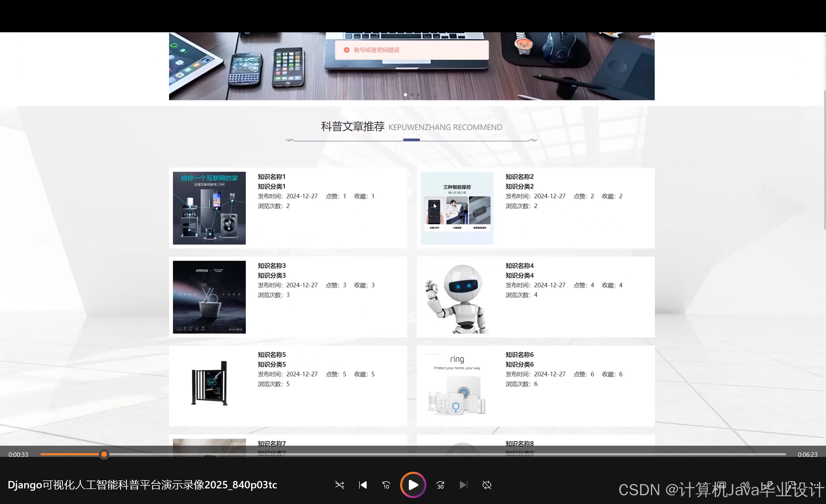Open the black turnstile gate thumbnail
This screenshot has height=504, width=826.
[209, 386]
